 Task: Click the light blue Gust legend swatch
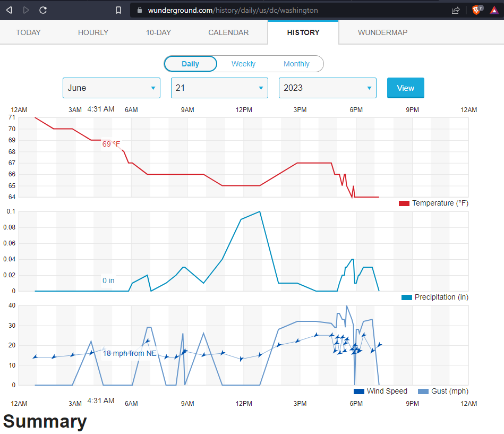423,392
